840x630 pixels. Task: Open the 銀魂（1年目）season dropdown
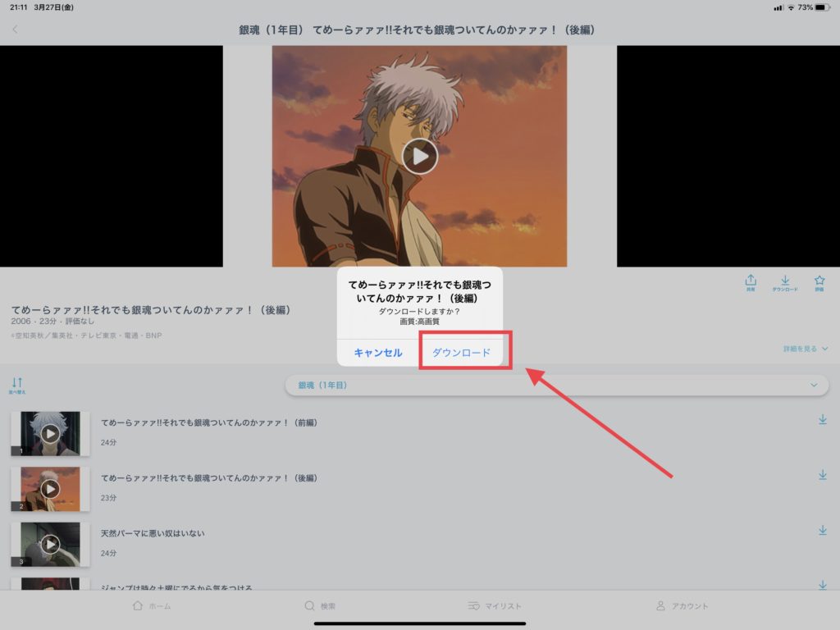pos(557,386)
